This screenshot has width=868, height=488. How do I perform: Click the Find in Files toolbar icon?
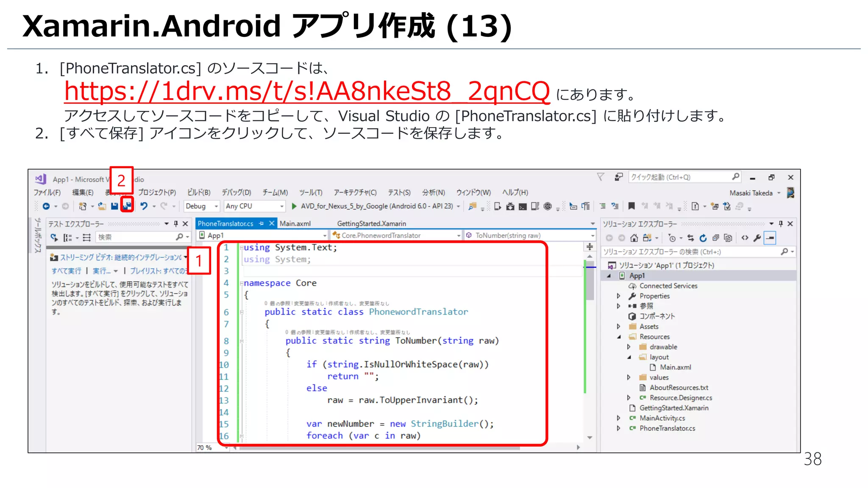click(472, 206)
